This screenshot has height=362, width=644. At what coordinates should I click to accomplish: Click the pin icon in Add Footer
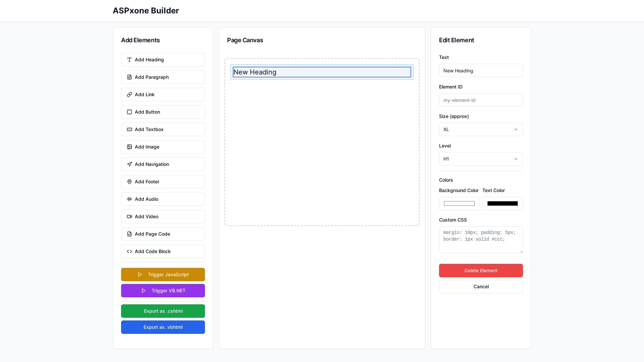click(129, 182)
